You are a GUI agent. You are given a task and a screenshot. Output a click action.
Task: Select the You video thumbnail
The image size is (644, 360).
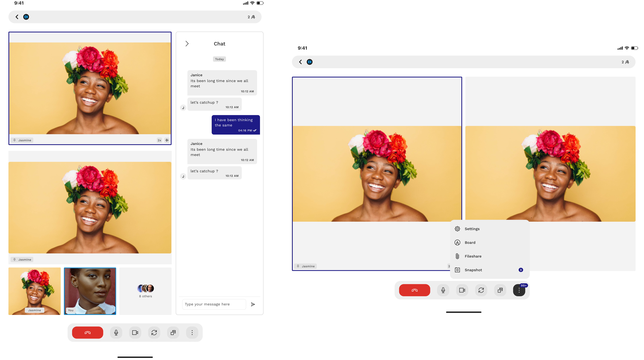click(90, 291)
